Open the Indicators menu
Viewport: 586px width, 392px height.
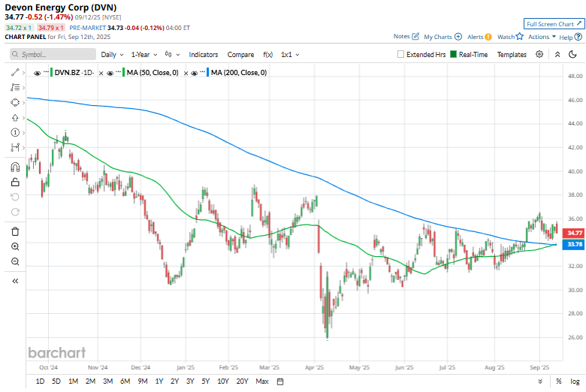tap(204, 55)
